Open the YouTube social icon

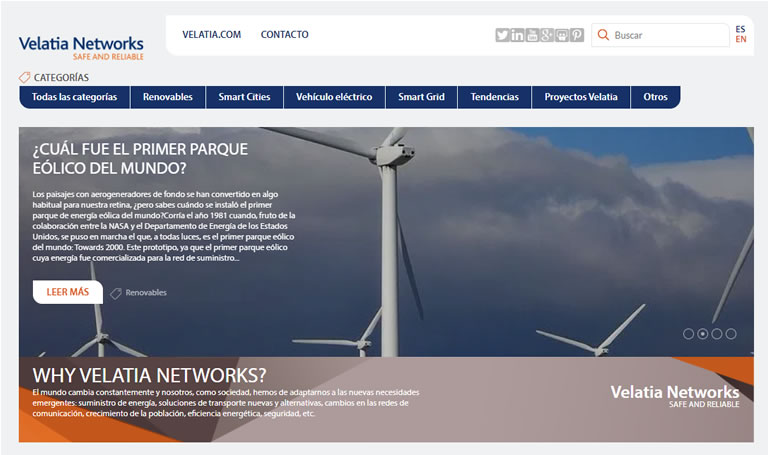(532, 35)
